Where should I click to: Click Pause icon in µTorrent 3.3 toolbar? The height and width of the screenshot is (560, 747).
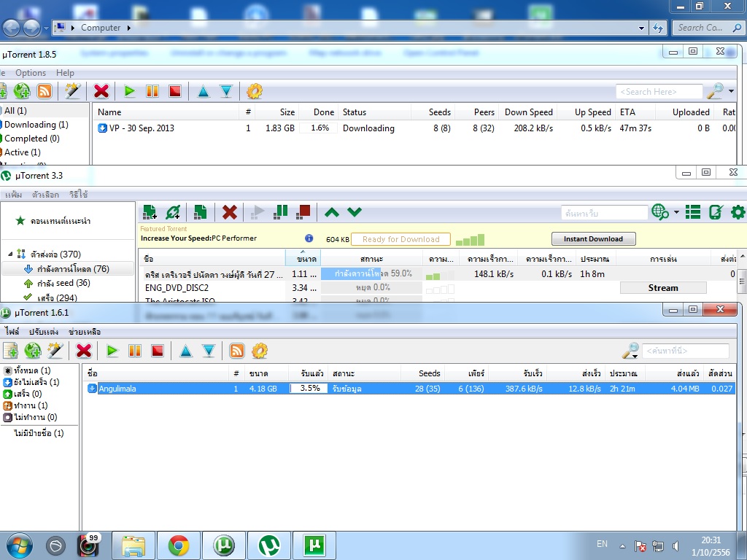pyautogui.click(x=281, y=212)
